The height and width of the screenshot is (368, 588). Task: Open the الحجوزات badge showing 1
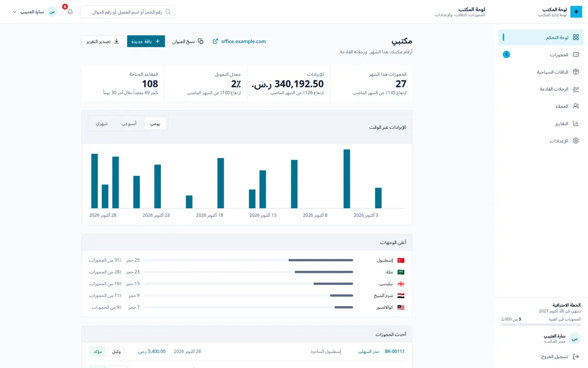click(x=506, y=55)
